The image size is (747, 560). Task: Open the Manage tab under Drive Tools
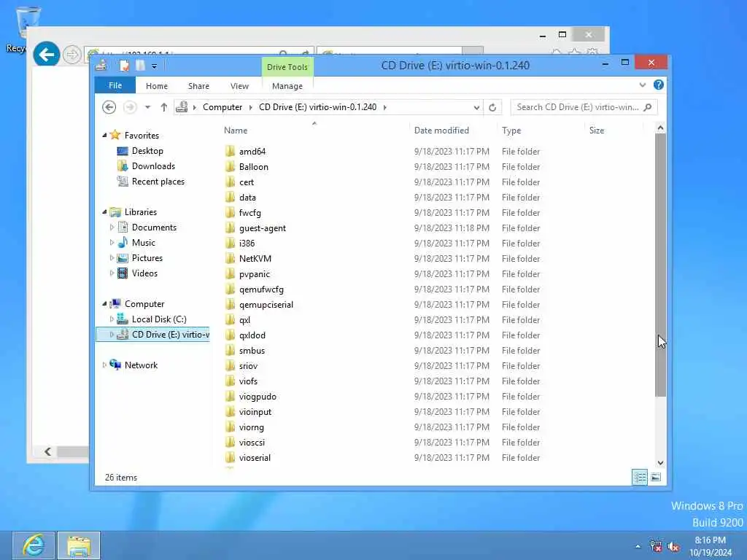tap(287, 86)
